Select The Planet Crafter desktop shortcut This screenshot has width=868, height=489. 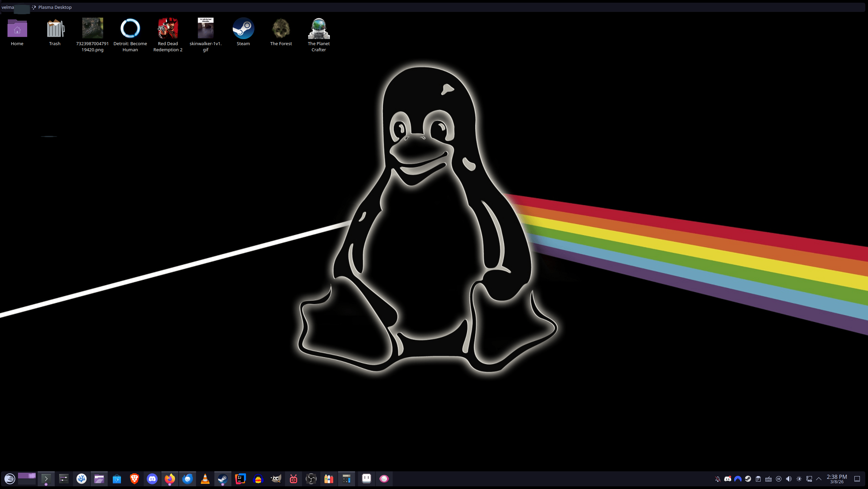point(319,35)
